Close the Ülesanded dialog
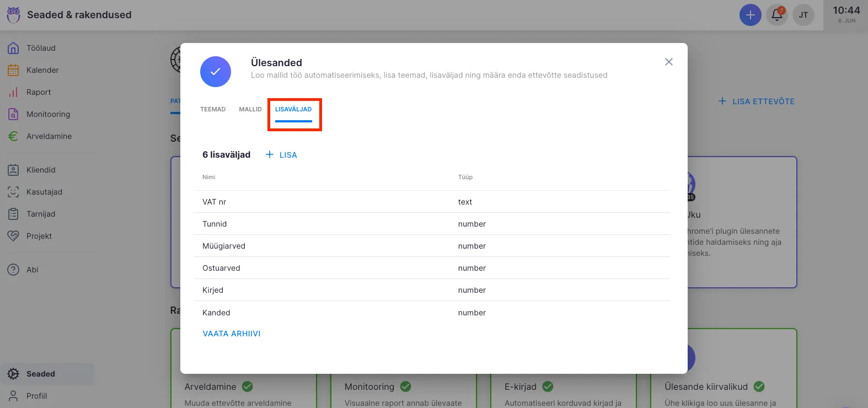This screenshot has height=408, width=868. (668, 62)
